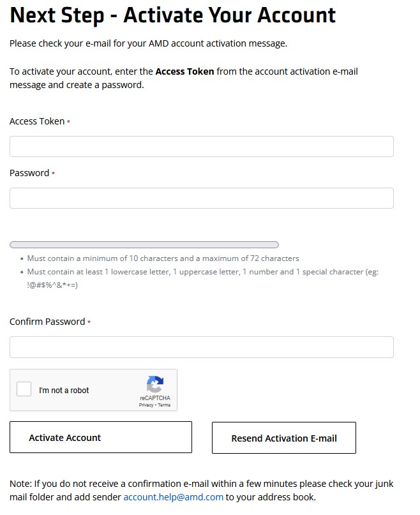Viewport: 420px width, 515px height.
Task: Click the Activate Account button
Action: tap(101, 438)
